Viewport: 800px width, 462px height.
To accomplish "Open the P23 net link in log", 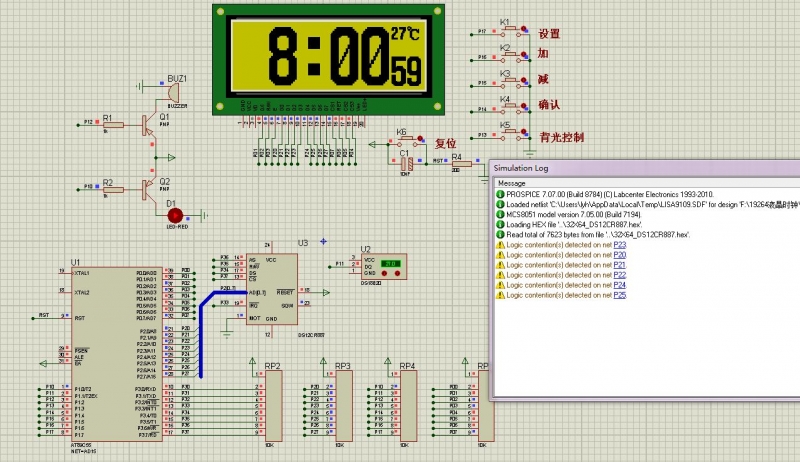I will pyautogui.click(x=619, y=244).
